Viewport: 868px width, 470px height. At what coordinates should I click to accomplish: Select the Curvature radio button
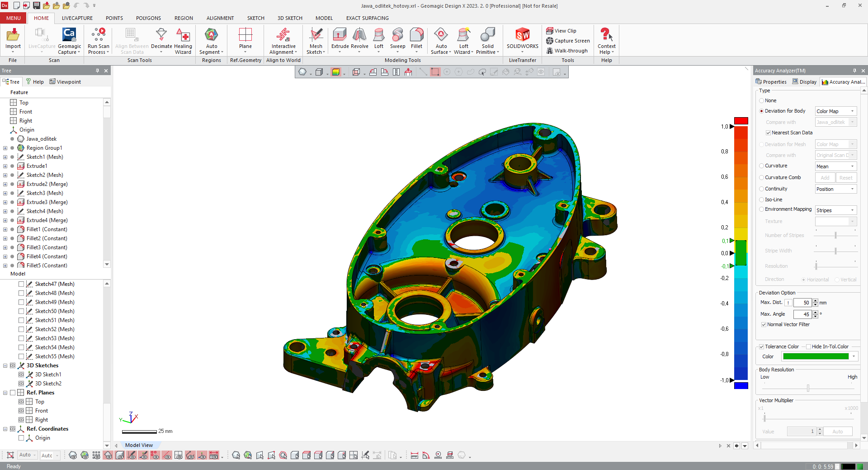(762, 166)
